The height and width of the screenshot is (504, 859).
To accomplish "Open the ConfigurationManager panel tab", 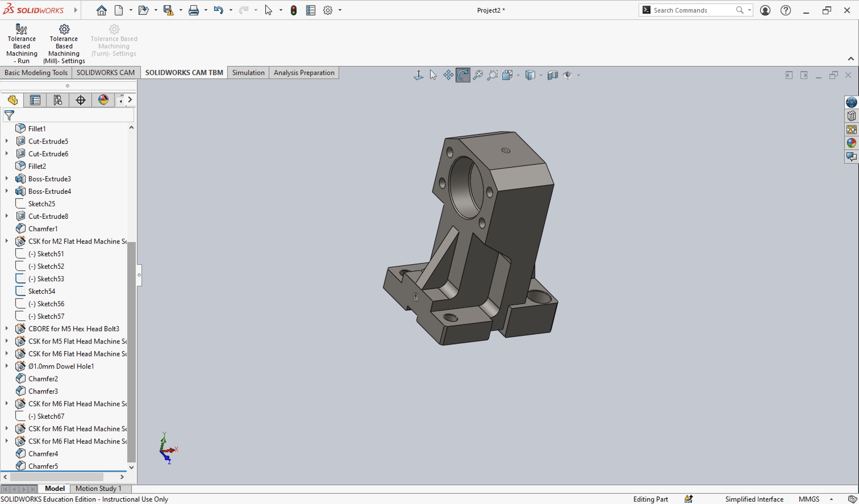I will click(x=58, y=100).
